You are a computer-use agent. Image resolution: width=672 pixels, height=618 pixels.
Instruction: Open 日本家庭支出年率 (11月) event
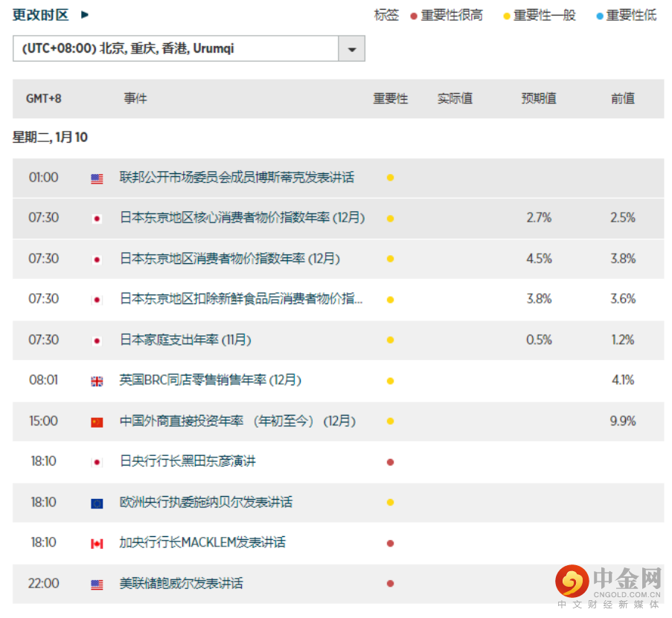185,340
